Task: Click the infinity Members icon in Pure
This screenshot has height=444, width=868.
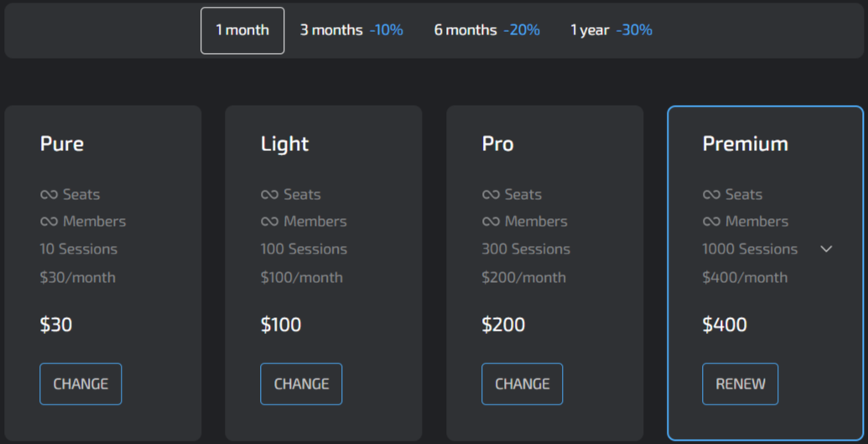Action: (x=49, y=222)
